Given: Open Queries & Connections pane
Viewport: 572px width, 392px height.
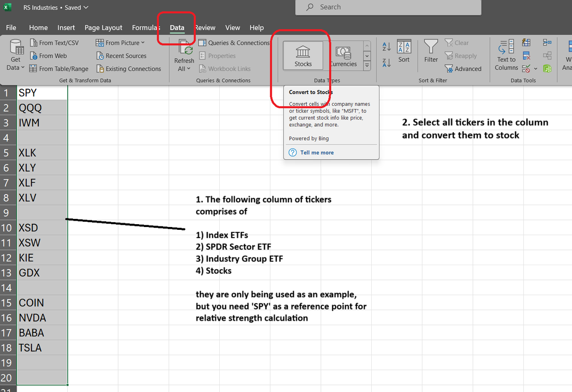Looking at the screenshot, I should 234,43.
